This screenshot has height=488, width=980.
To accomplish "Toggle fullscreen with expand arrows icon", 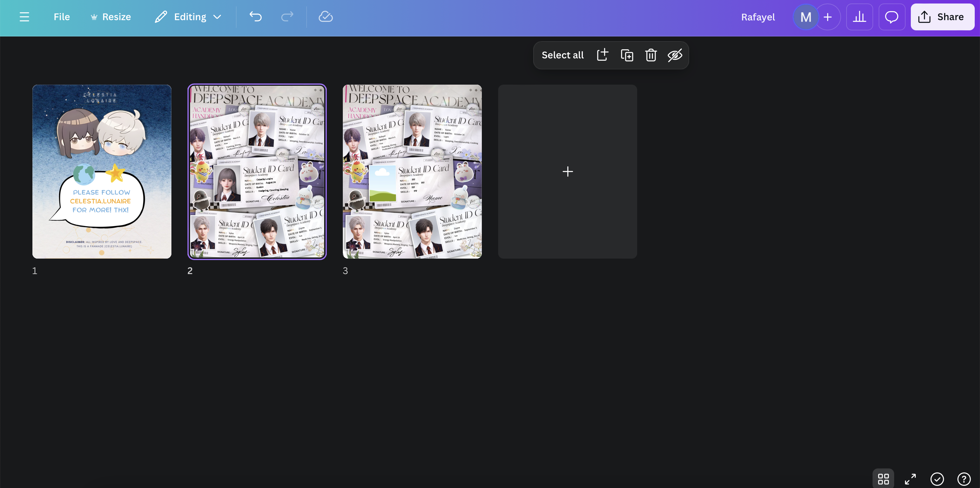I will [910, 479].
